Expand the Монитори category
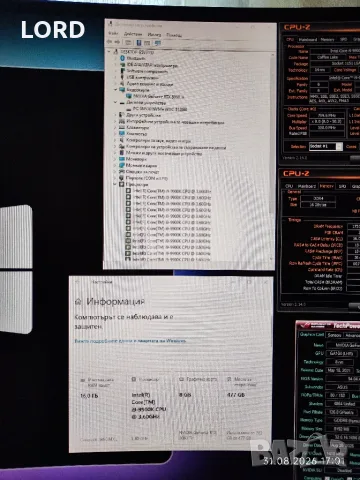This screenshot has width=360, height=480. tap(115, 159)
